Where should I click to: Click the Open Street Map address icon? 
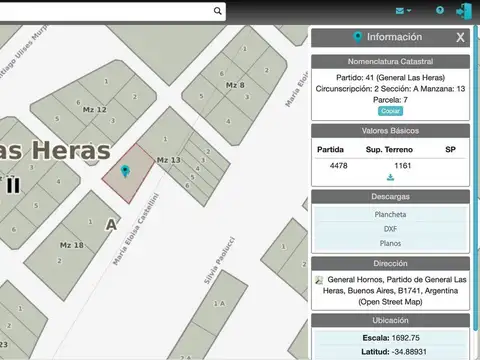(319, 280)
